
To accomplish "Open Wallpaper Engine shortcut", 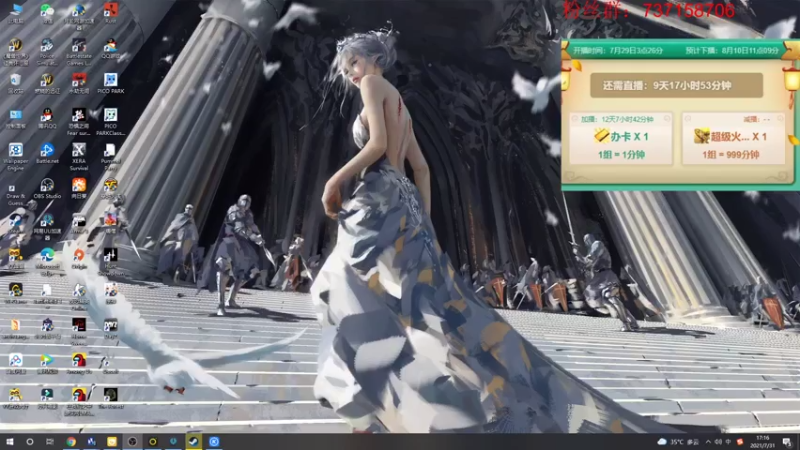I will pos(15,156).
